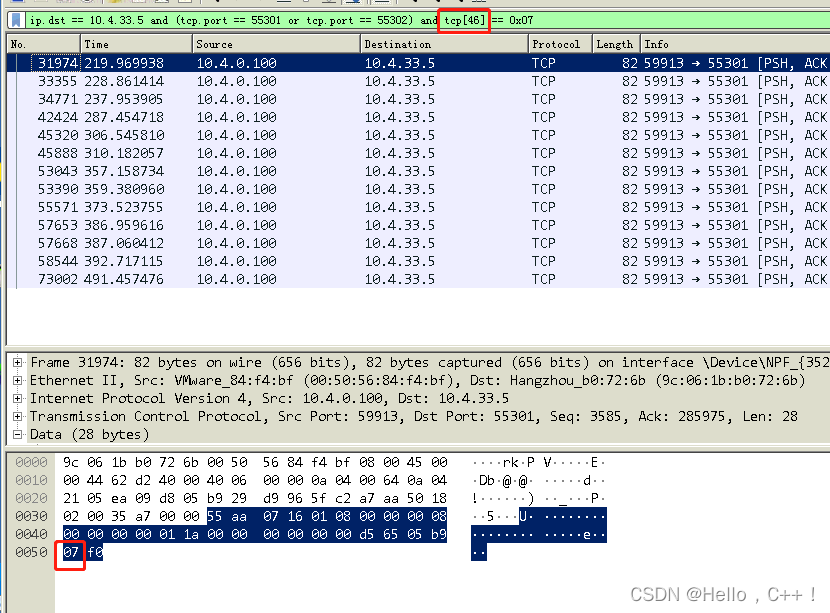The width and height of the screenshot is (830, 613).
Task: Click hex byte 07 at offset 0050
Action: [x=71, y=552]
